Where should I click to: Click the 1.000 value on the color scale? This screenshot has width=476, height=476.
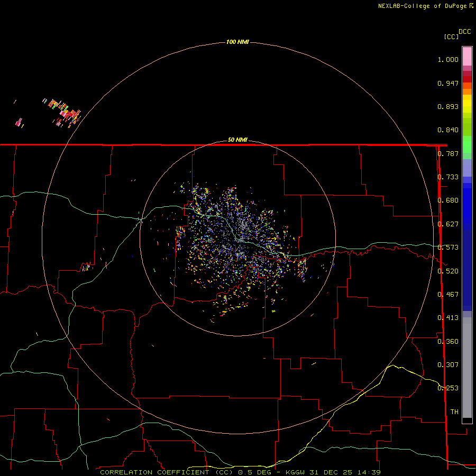point(448,59)
